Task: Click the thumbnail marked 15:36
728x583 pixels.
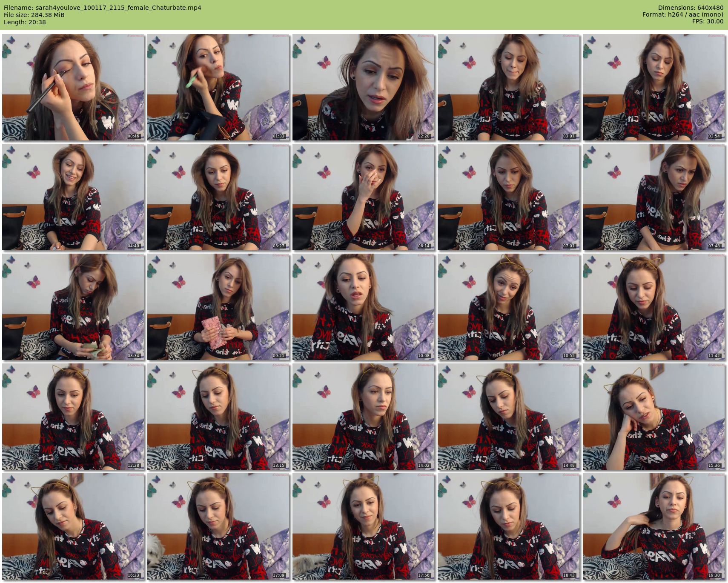Action: click(654, 417)
